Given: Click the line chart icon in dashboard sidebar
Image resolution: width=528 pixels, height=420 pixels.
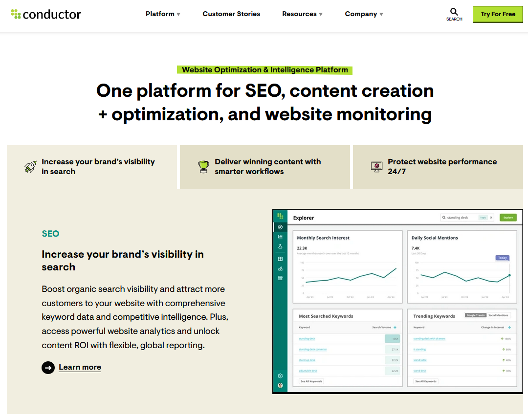Looking at the screenshot, I should pyautogui.click(x=280, y=237).
